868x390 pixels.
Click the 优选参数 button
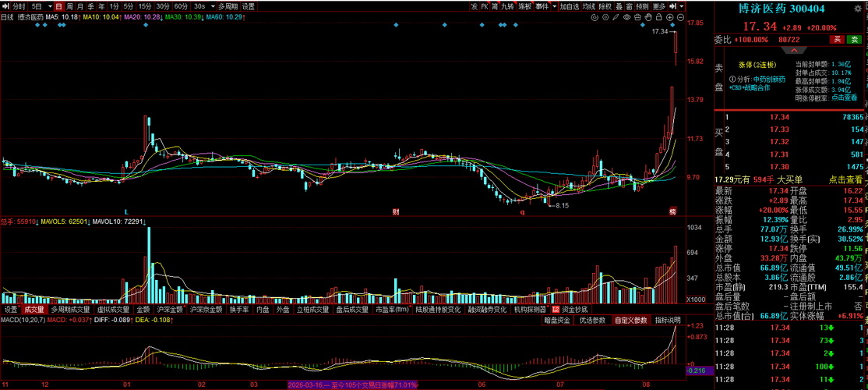[591, 320]
